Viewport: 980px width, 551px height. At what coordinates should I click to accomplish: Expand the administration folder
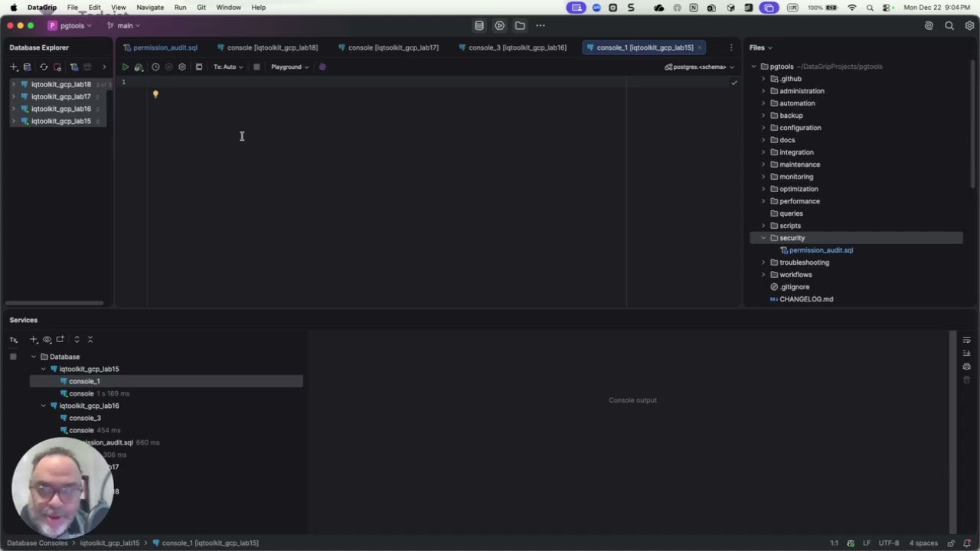763,91
